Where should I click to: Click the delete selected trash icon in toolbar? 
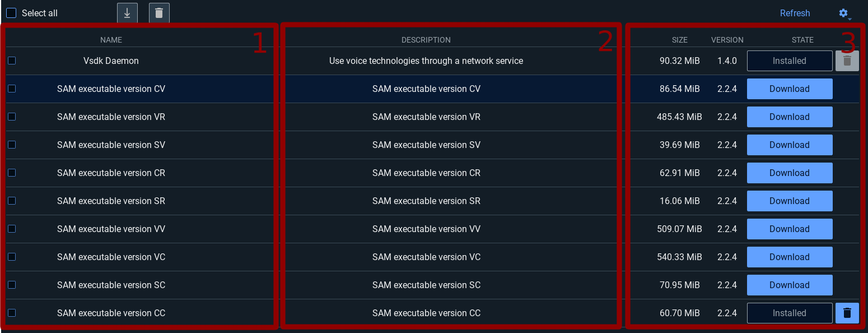click(159, 13)
